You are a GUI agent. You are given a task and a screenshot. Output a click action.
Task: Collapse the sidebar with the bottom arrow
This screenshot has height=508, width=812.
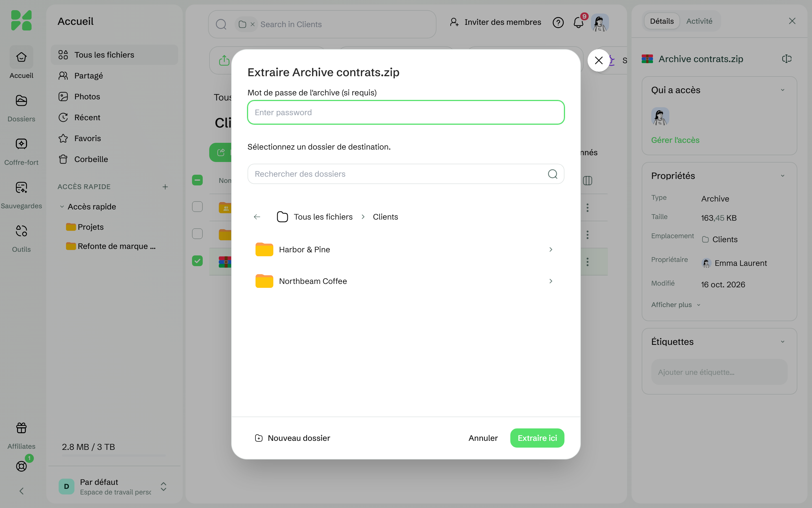tap(21, 491)
